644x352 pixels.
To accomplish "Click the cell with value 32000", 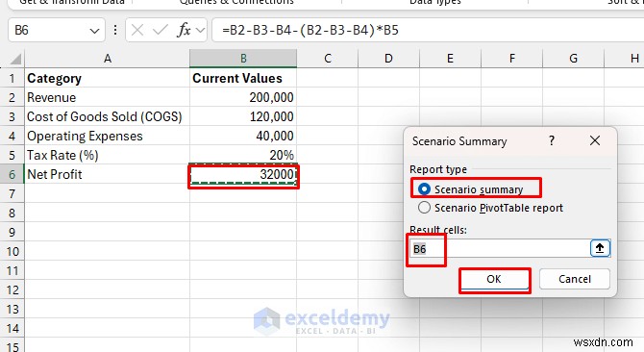I will tap(243, 175).
